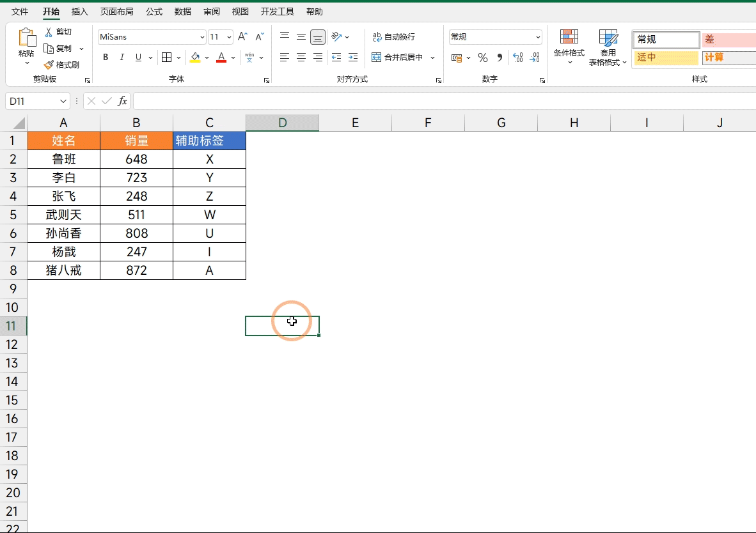Switch to the 数据 tab
The height and width of the screenshot is (533, 756).
click(183, 12)
